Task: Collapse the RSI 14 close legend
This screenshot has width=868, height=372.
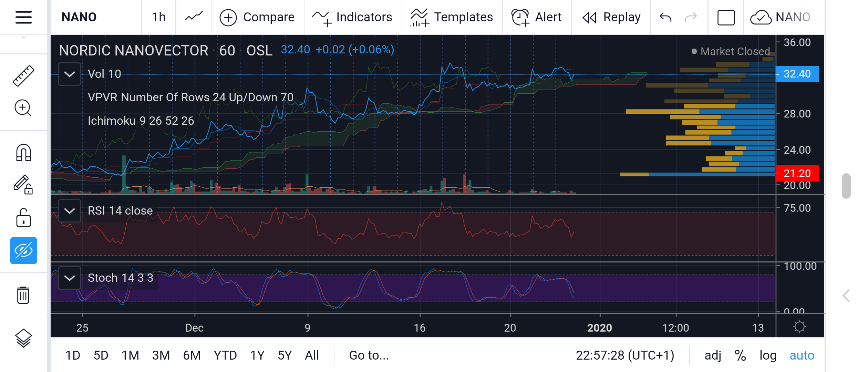Action: tap(70, 211)
